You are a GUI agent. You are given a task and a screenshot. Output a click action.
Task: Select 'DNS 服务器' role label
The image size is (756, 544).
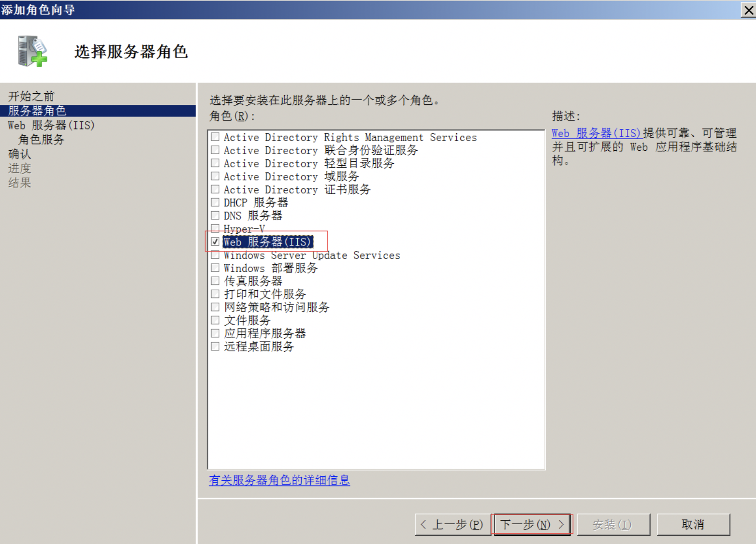(x=253, y=215)
